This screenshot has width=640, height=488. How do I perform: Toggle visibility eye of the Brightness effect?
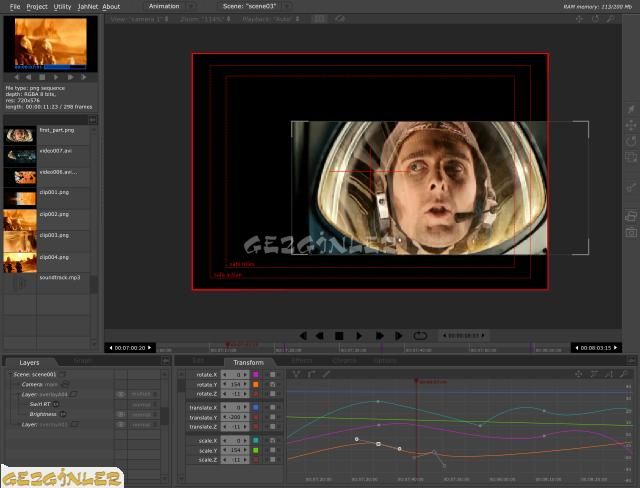point(121,414)
